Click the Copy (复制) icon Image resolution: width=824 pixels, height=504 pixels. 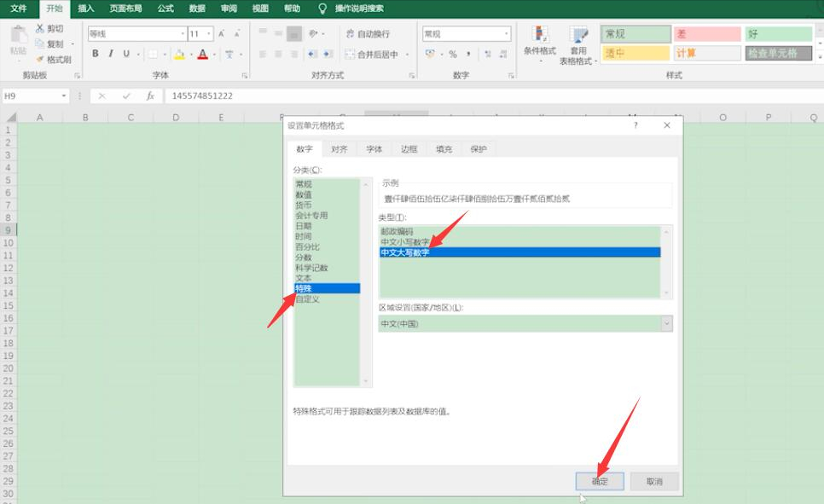[40, 43]
